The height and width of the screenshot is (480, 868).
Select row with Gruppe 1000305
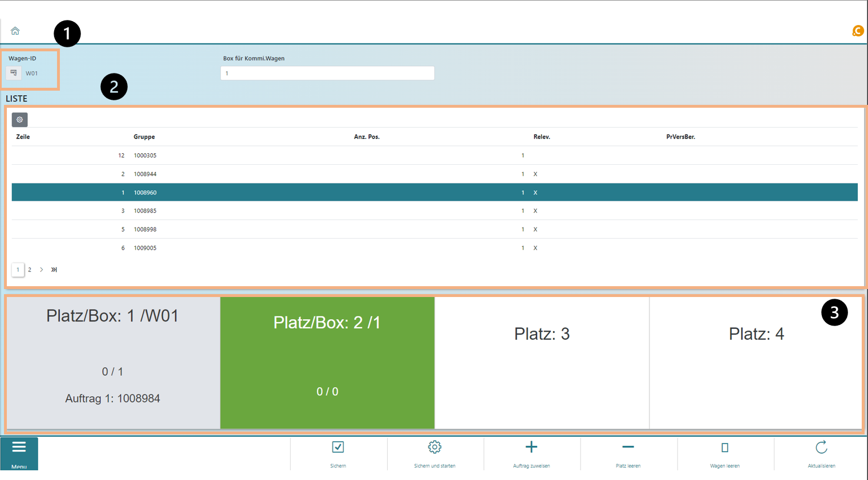[x=145, y=156]
